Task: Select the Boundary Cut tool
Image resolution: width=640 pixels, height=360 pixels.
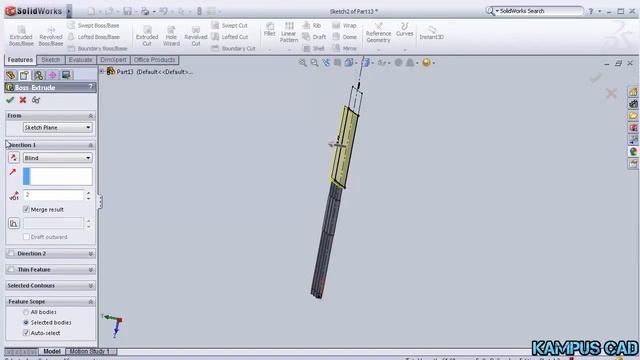Action: pos(233,48)
